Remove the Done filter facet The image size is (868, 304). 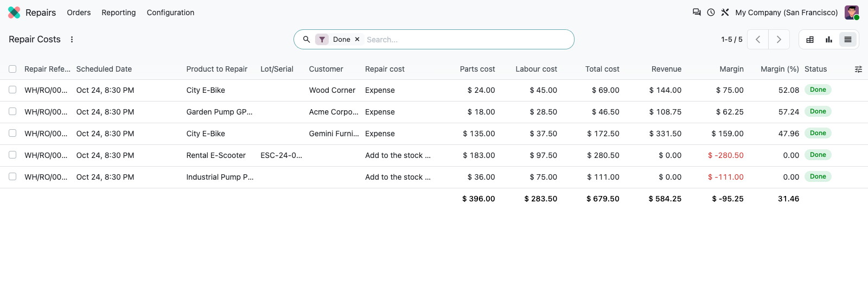[357, 39]
